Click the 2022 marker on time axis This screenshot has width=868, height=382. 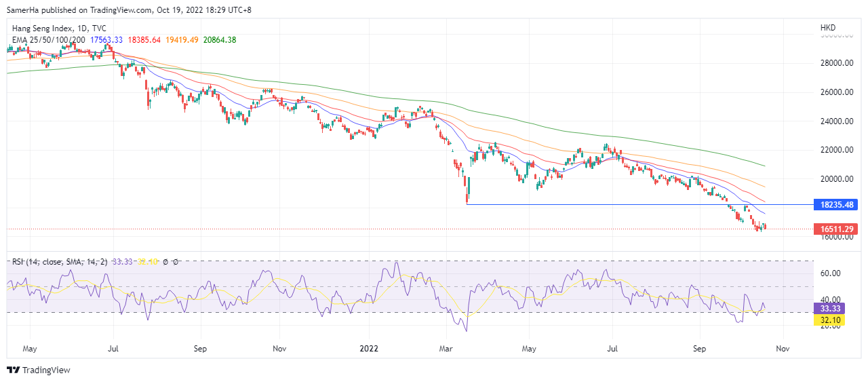(x=369, y=349)
